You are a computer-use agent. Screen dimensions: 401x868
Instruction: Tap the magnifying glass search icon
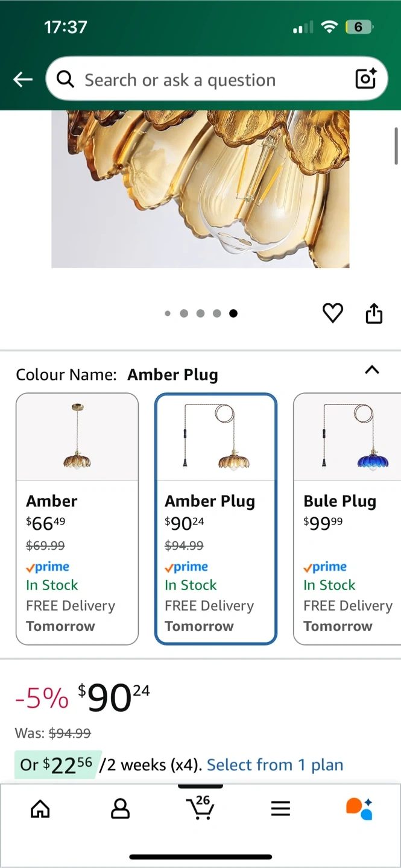[65, 79]
